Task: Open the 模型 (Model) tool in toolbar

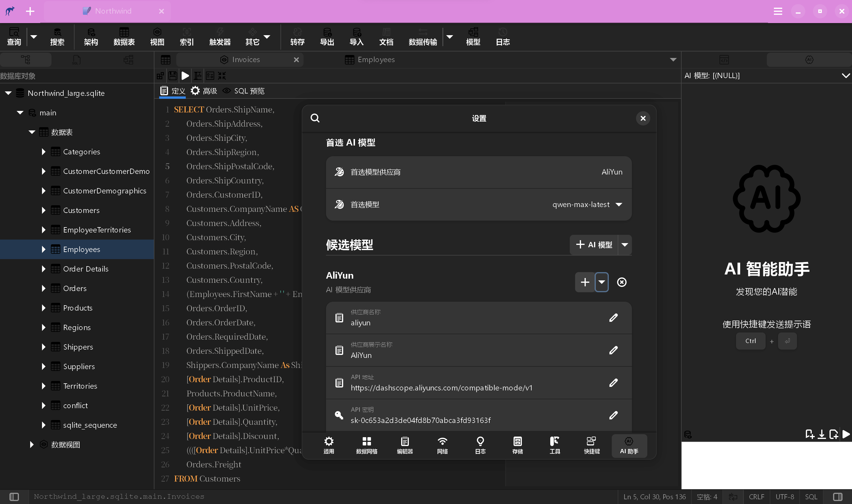Action: (473, 36)
